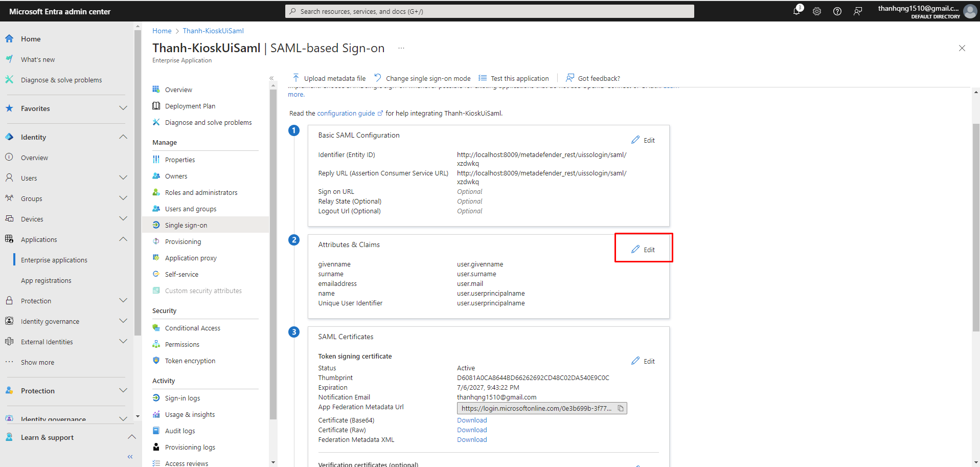Image resolution: width=980 pixels, height=467 pixels.
Task: Open App registrations in left navigation
Action: [46, 280]
